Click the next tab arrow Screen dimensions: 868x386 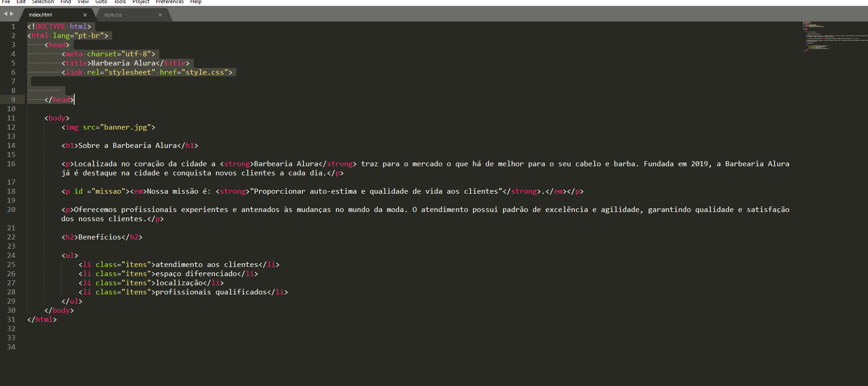click(12, 14)
